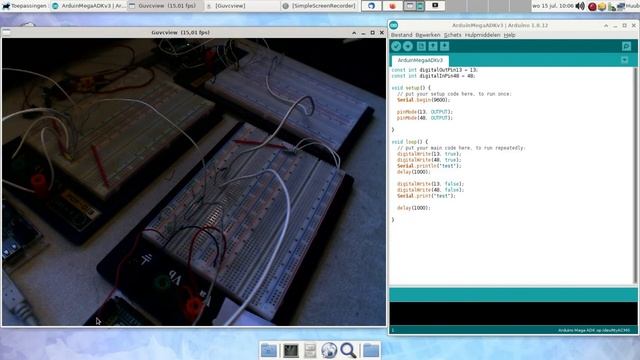Open the Schets menu
Image resolution: width=640 pixels, height=360 pixels.
(452, 35)
